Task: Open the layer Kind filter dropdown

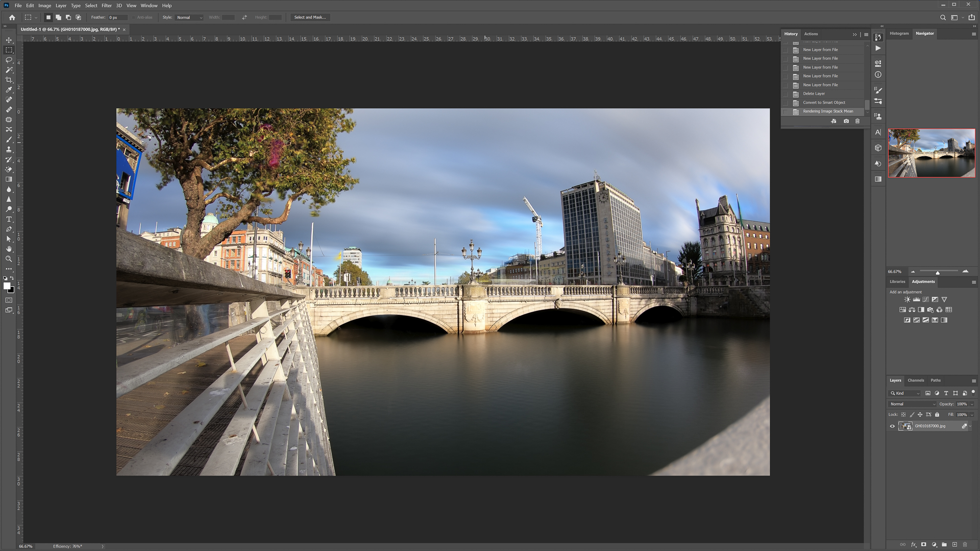Action: [904, 393]
